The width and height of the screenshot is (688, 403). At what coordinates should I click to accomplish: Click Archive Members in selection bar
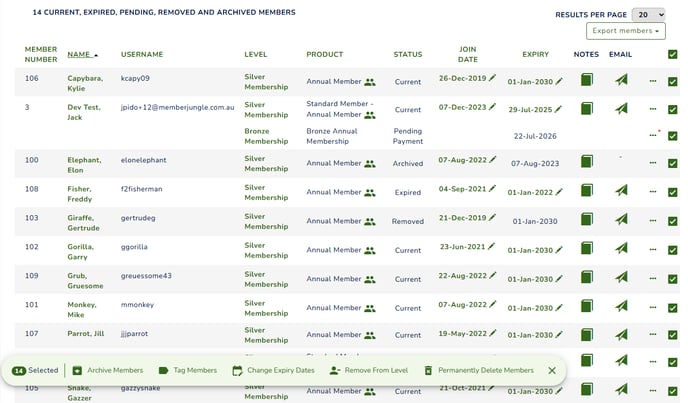click(x=108, y=370)
